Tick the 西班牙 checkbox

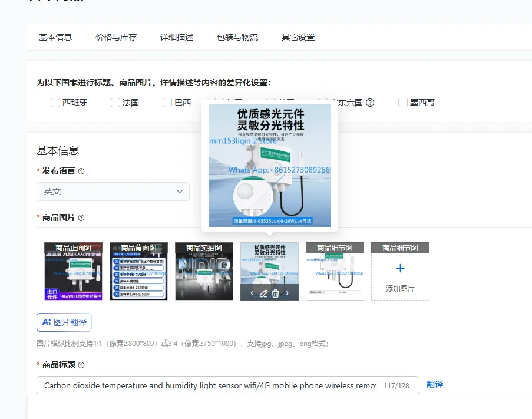(55, 103)
